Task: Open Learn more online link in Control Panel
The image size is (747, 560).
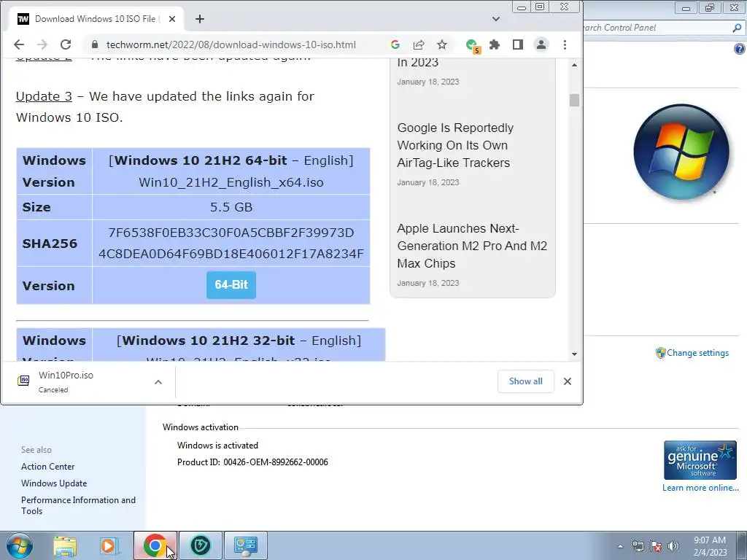Action: [700, 488]
